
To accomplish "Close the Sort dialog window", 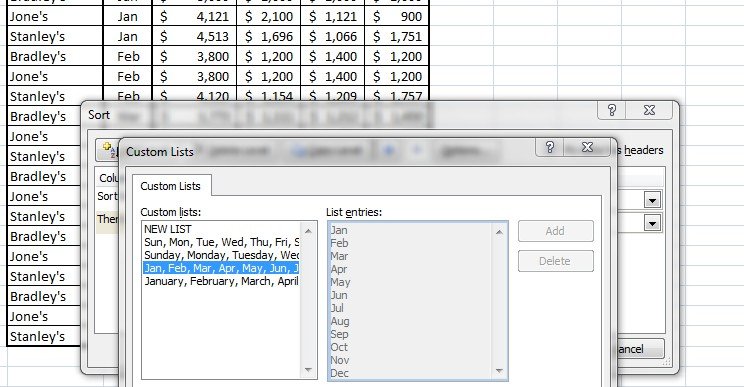I will pyautogui.click(x=649, y=111).
